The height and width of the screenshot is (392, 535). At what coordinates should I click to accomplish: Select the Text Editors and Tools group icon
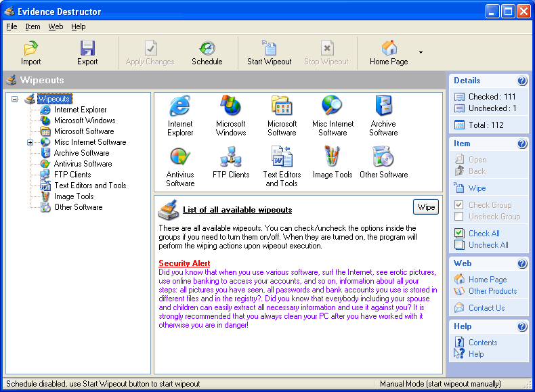click(282, 156)
